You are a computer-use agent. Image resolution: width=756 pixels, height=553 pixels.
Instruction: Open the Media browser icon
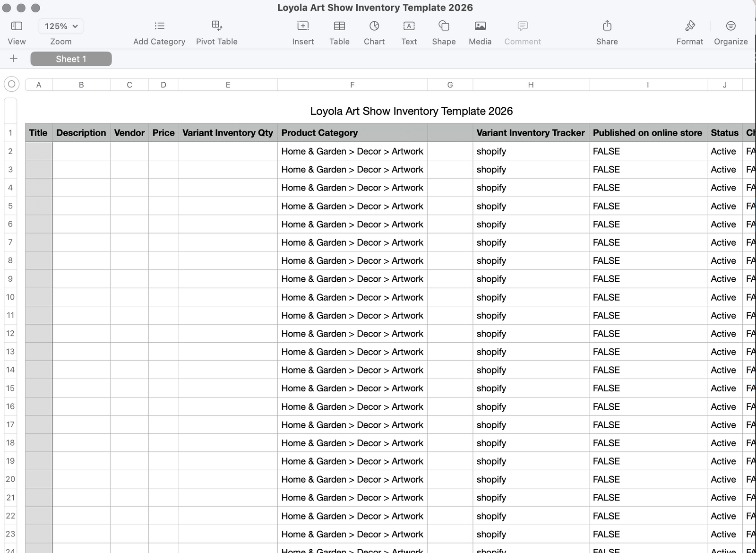(x=480, y=26)
